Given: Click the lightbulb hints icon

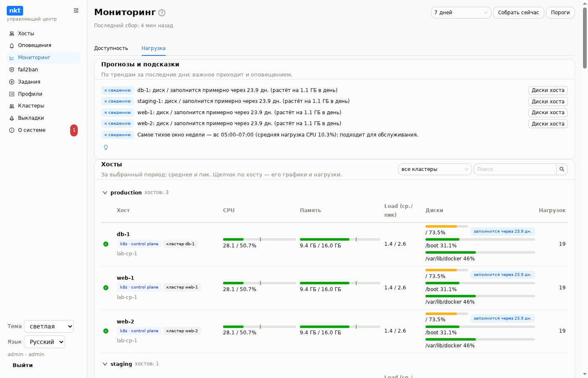Looking at the screenshot, I should point(106,147).
